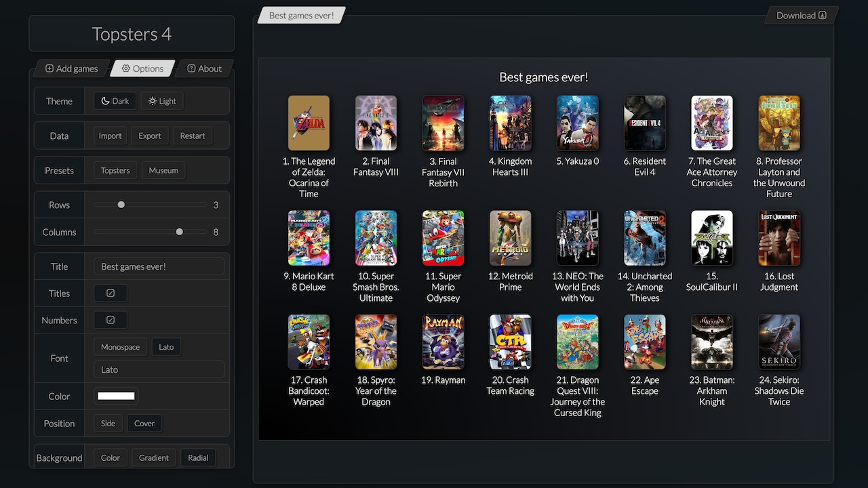Click the Mario Kart 8 Deluxe cover
The height and width of the screenshot is (488, 868).
pos(309,238)
